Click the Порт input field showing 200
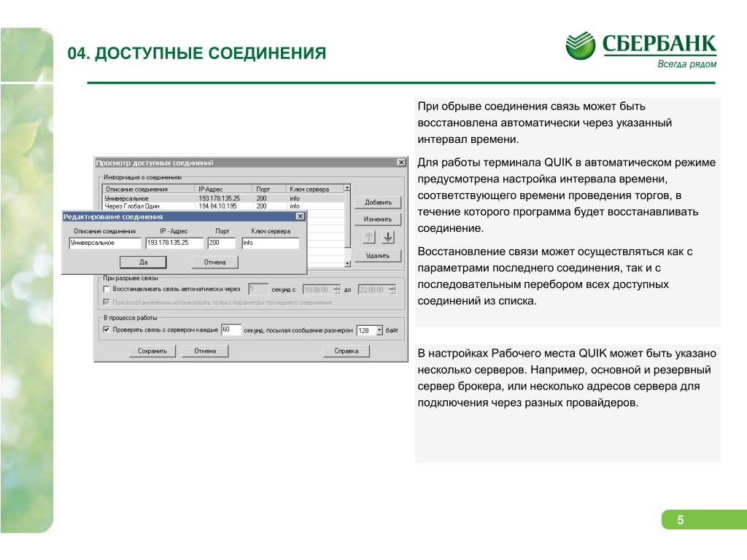 tap(222, 243)
